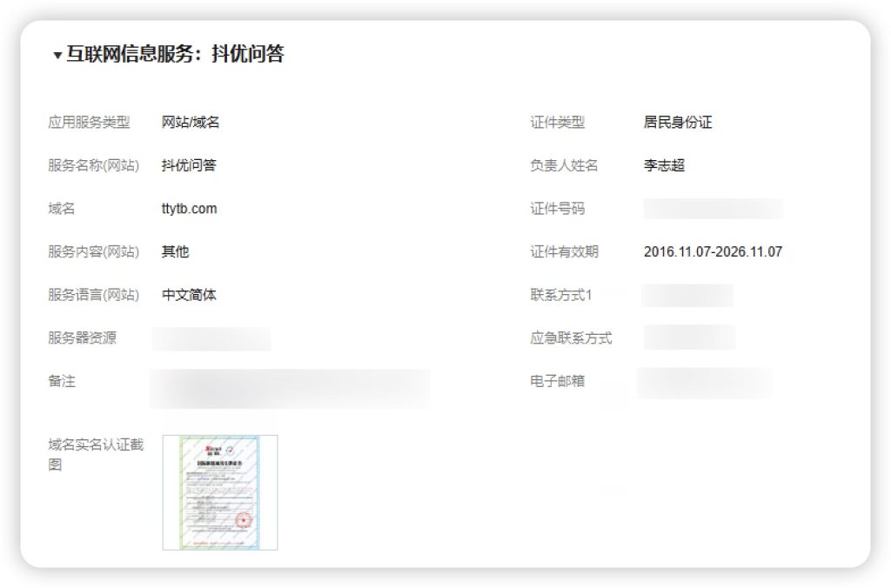Click the blurred 电子邮箱 value
This screenshot has height=588, width=891.
704,383
